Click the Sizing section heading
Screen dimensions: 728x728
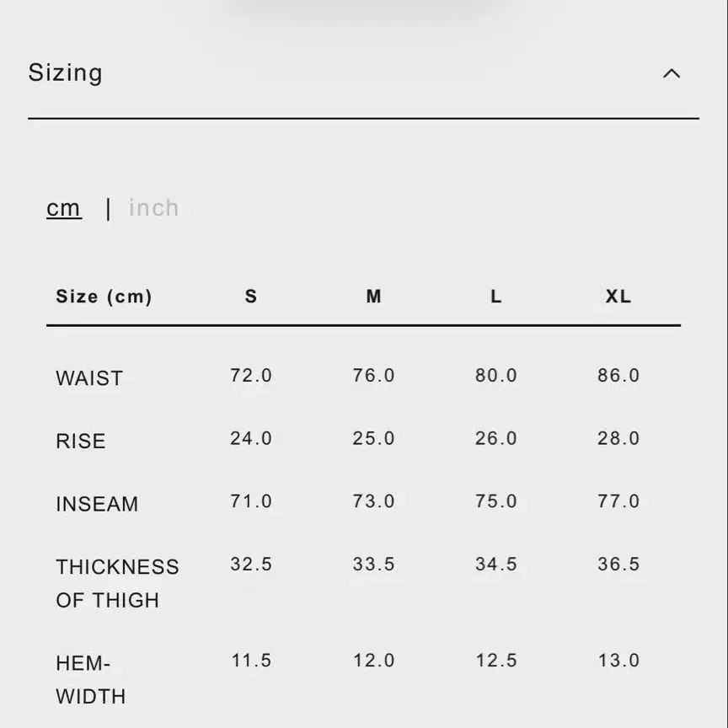66,72
